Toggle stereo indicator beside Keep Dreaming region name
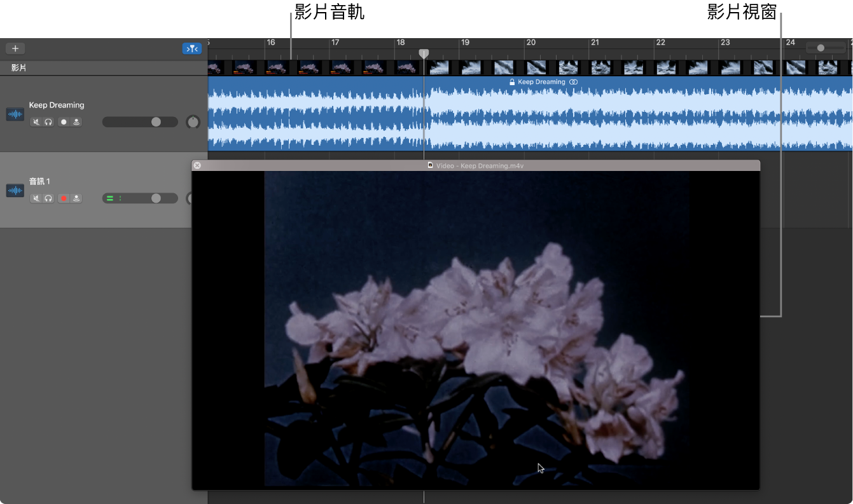This screenshot has height=504, width=853. [x=573, y=81]
